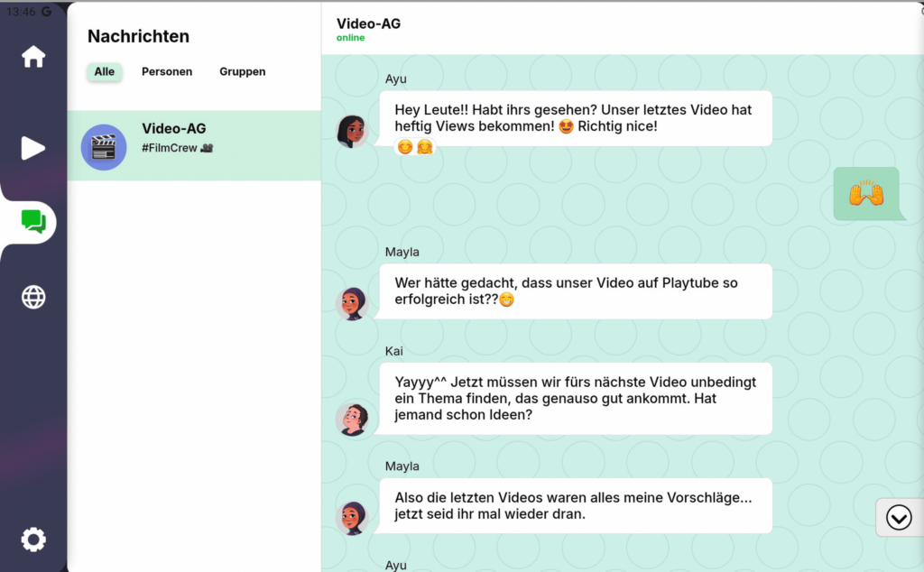Select the Alle filter tab

pyautogui.click(x=105, y=72)
